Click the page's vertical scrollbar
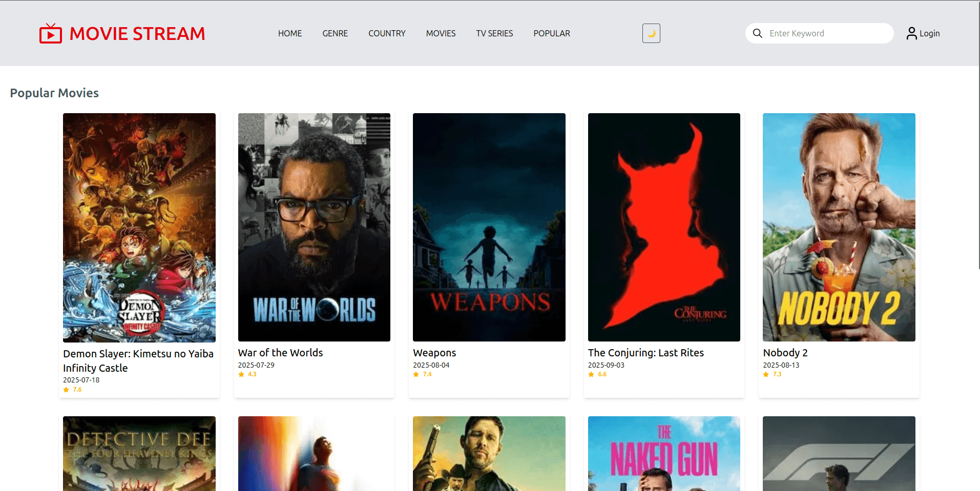This screenshot has width=980, height=491. pos(978,135)
